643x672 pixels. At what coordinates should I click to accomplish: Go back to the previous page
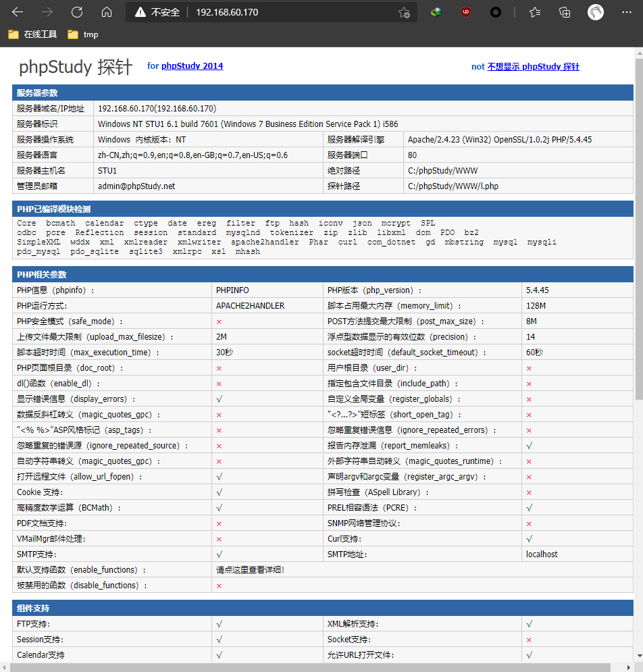tap(18, 12)
